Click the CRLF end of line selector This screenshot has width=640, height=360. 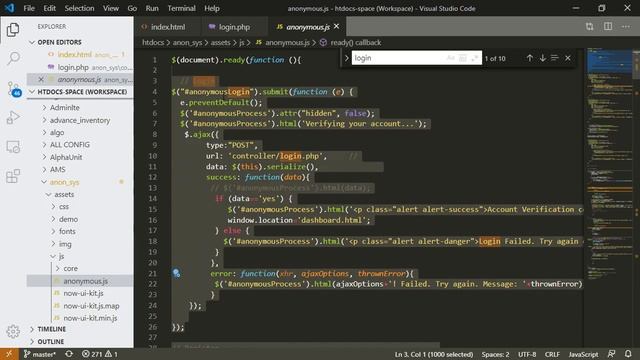(x=552, y=354)
